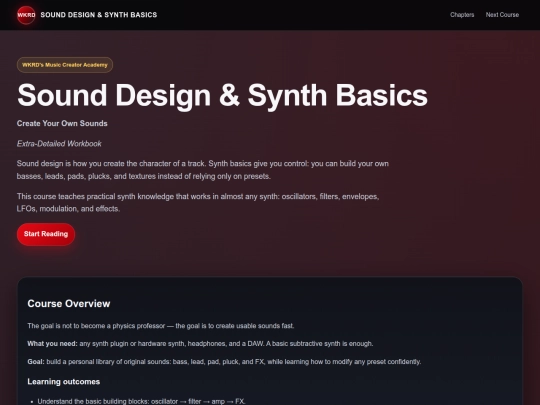Screen dimensions: 540x405
Task: Click the Create Your Own Sounds subtitle
Action: (x=62, y=123)
